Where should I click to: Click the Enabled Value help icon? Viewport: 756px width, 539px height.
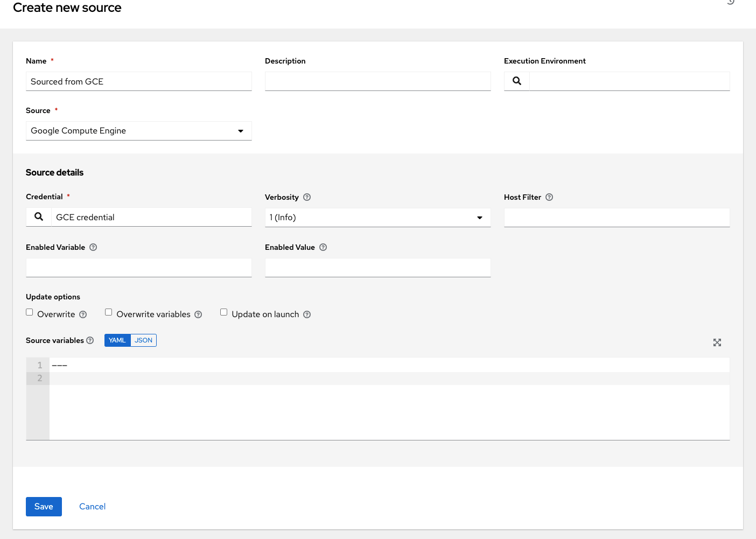(323, 247)
